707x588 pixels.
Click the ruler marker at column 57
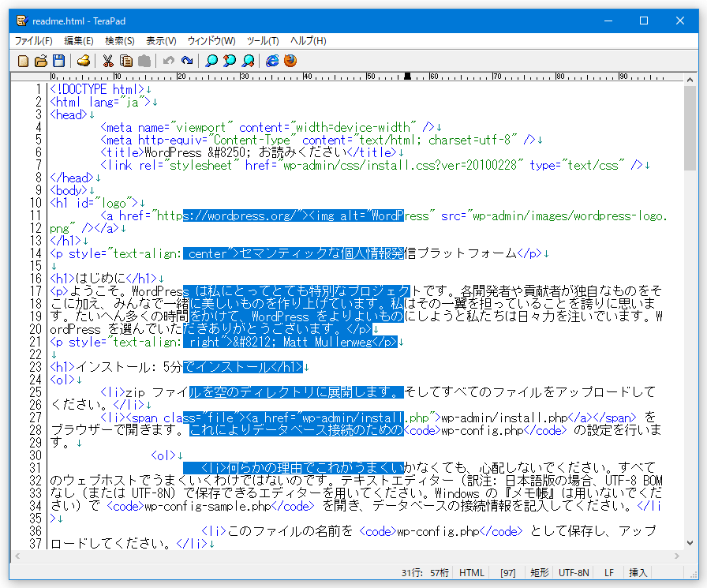pos(408,76)
